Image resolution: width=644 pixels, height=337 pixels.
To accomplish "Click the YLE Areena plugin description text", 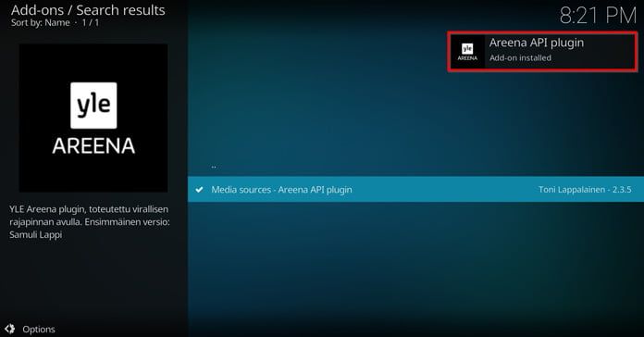I will (x=90, y=222).
